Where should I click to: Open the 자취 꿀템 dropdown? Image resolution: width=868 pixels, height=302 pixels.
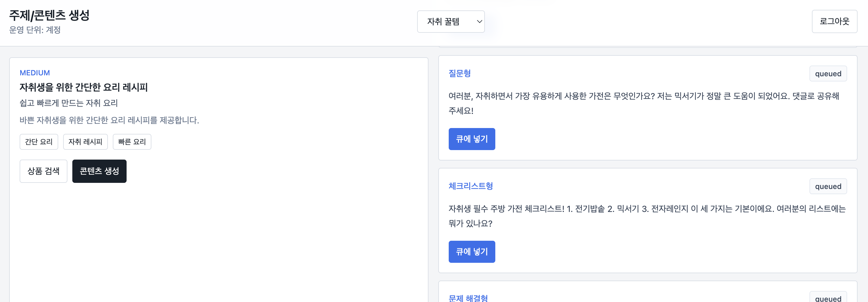pos(450,21)
